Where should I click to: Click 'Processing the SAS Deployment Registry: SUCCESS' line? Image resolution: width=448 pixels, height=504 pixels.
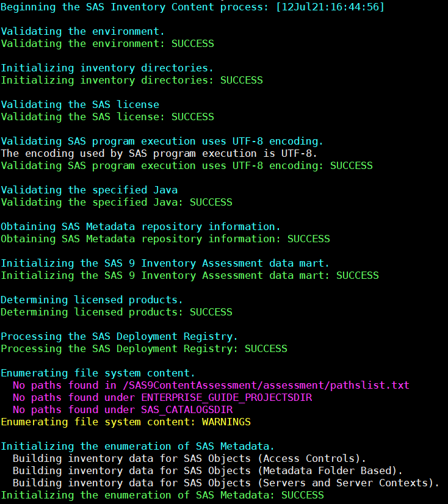coord(144,349)
